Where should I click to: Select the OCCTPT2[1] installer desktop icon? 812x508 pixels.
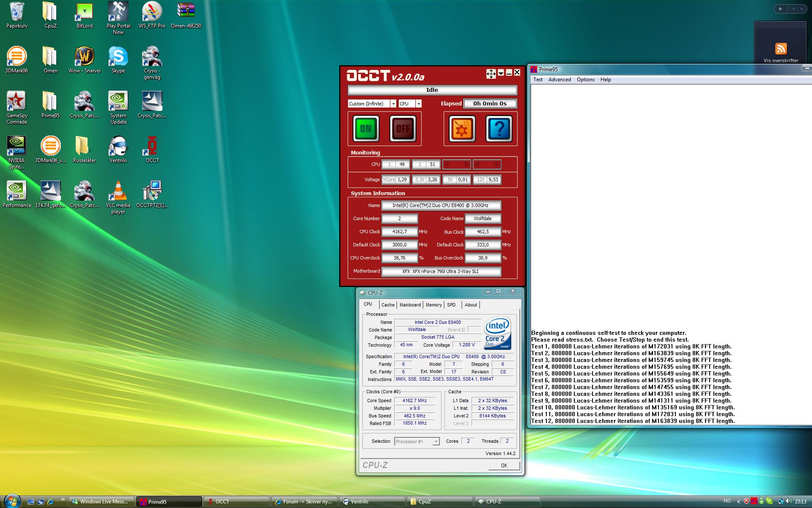(x=152, y=195)
